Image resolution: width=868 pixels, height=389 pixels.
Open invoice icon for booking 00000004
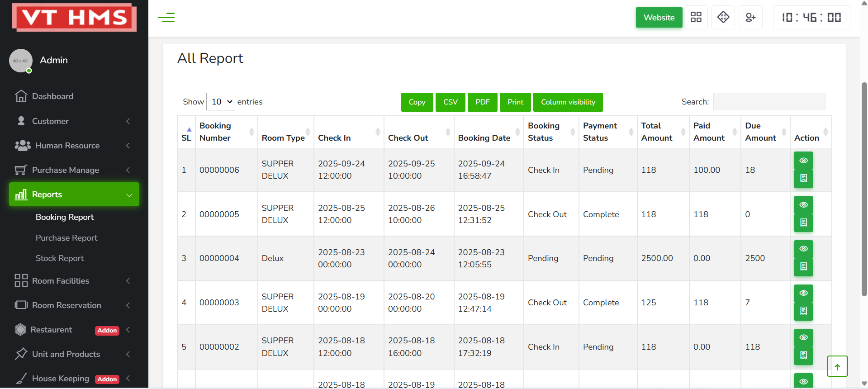point(803,267)
